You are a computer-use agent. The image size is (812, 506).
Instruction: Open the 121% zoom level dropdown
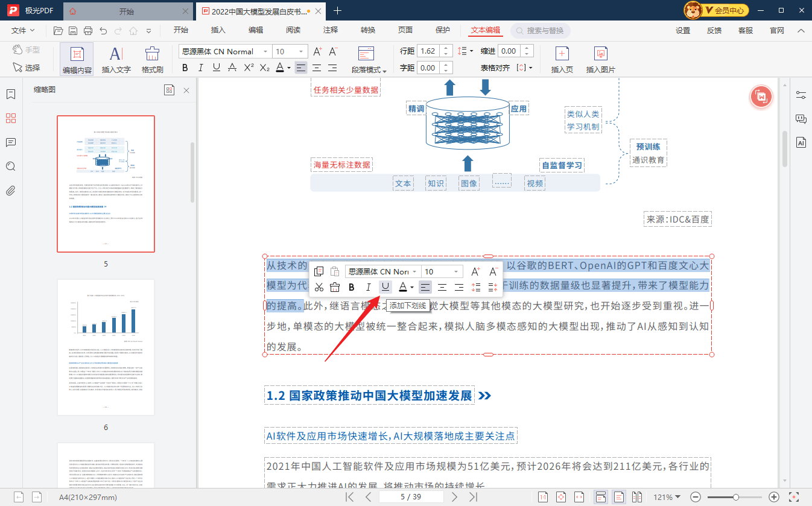(667, 497)
